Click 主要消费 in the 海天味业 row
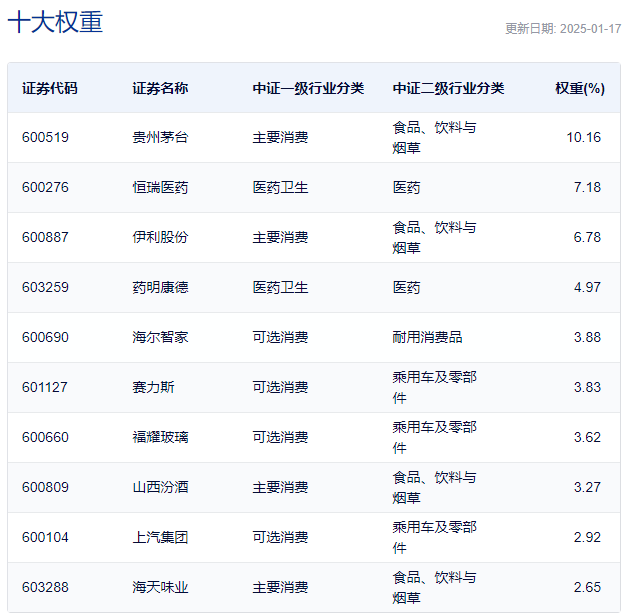 tap(280, 587)
